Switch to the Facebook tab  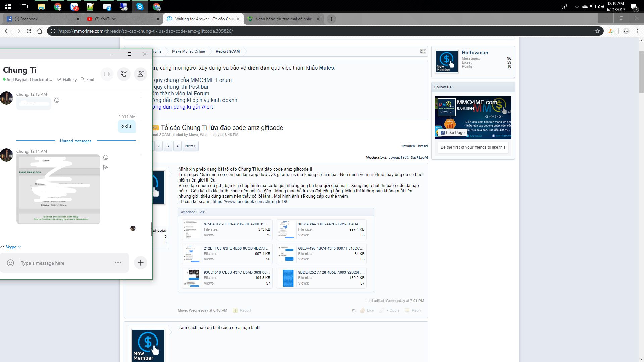pyautogui.click(x=42, y=19)
